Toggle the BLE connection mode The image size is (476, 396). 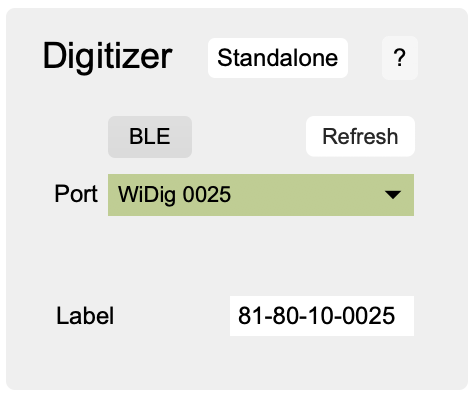(150, 137)
